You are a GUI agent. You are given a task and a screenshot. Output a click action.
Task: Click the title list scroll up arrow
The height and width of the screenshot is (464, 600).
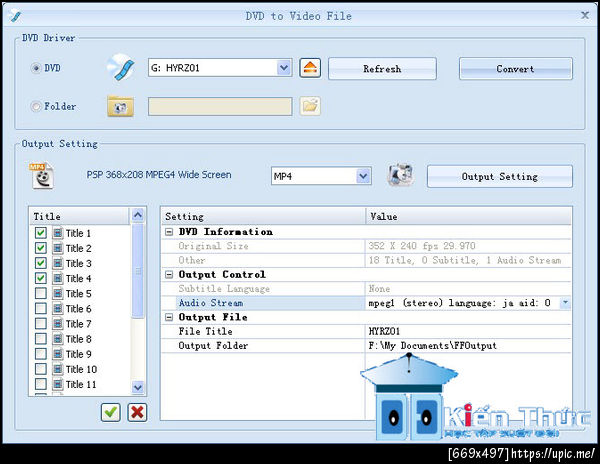[x=138, y=215]
